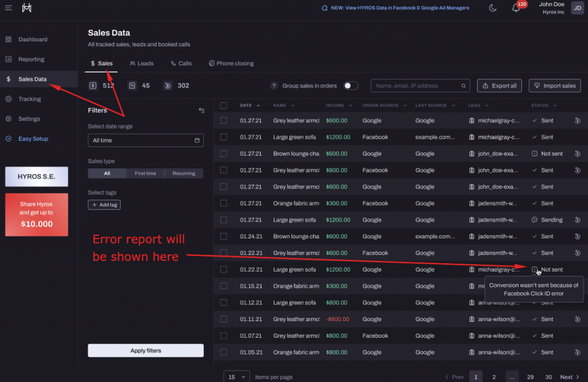Click lead icon on 01.07.21 row
The height and width of the screenshot is (382, 588).
(471, 336)
